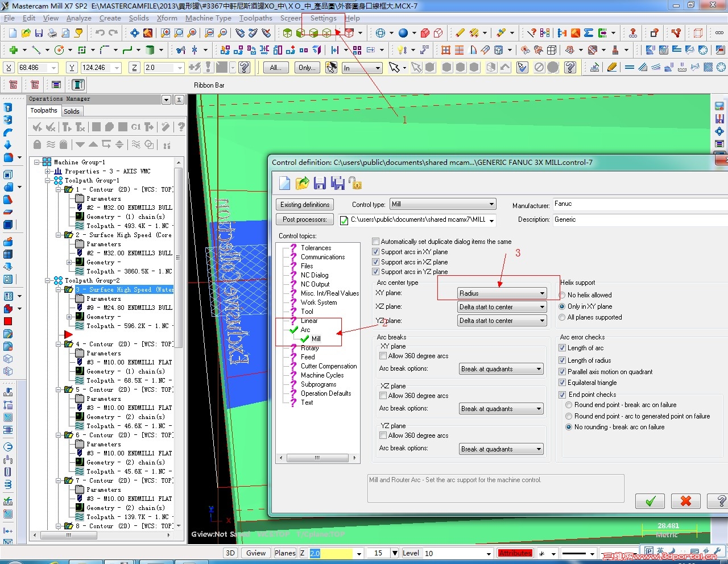The height and width of the screenshot is (564, 728).
Task: Click the Fit to screen icon in toolbar
Action: coord(134,33)
